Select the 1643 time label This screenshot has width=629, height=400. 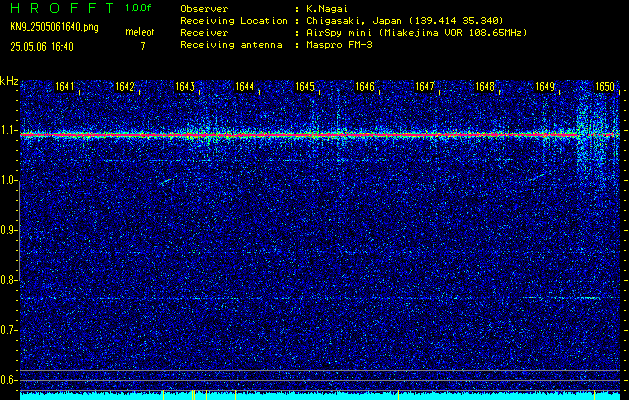click(x=185, y=87)
